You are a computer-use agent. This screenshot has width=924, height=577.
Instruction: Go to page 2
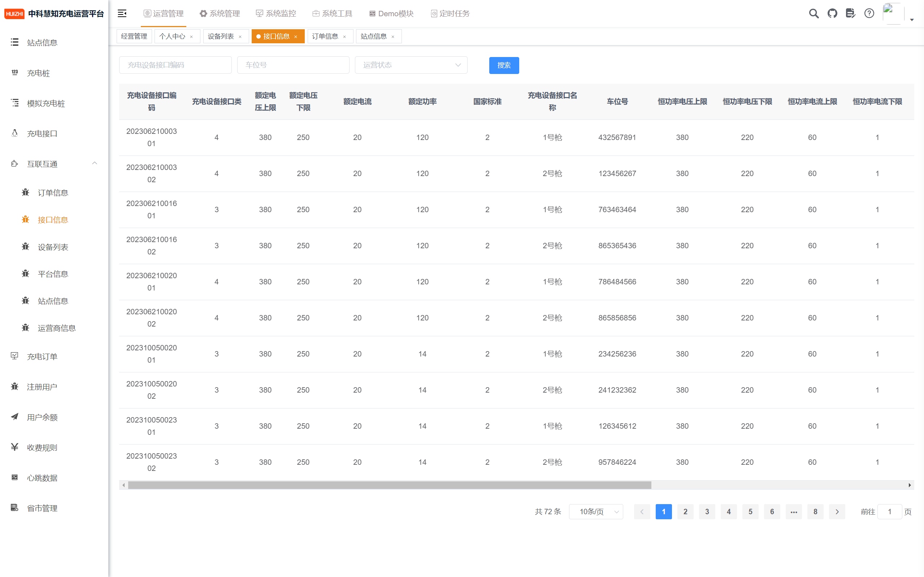point(685,512)
